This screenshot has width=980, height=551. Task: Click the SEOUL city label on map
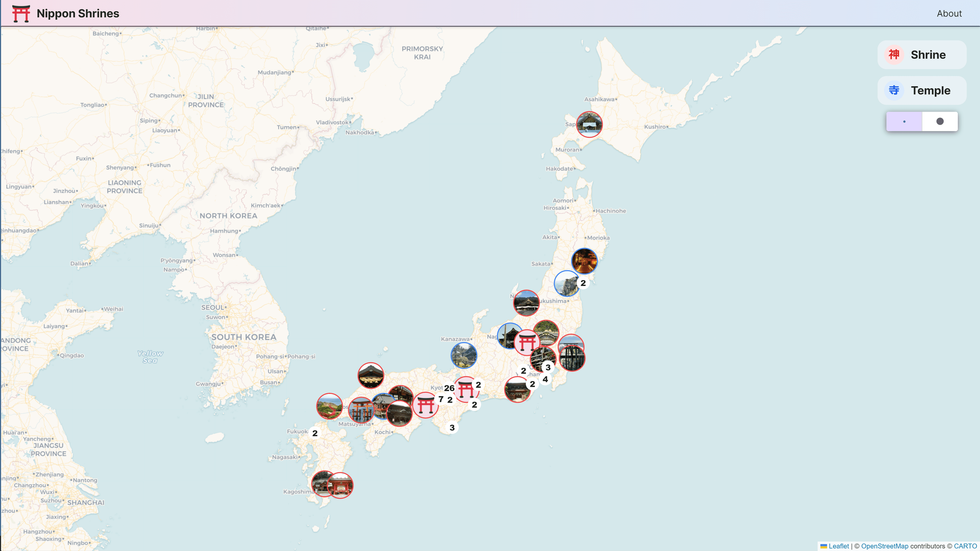(x=213, y=307)
